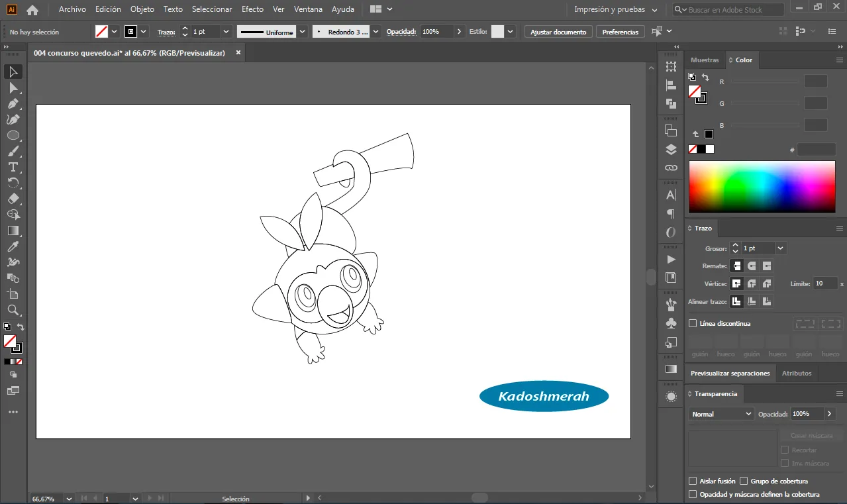The height and width of the screenshot is (504, 847).
Task: Select the Rotate tool
Action: click(x=13, y=183)
